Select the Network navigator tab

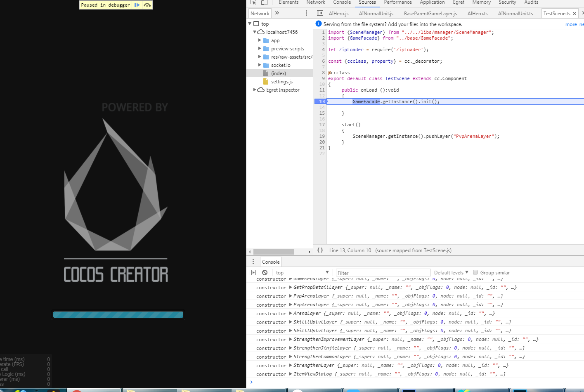click(260, 14)
